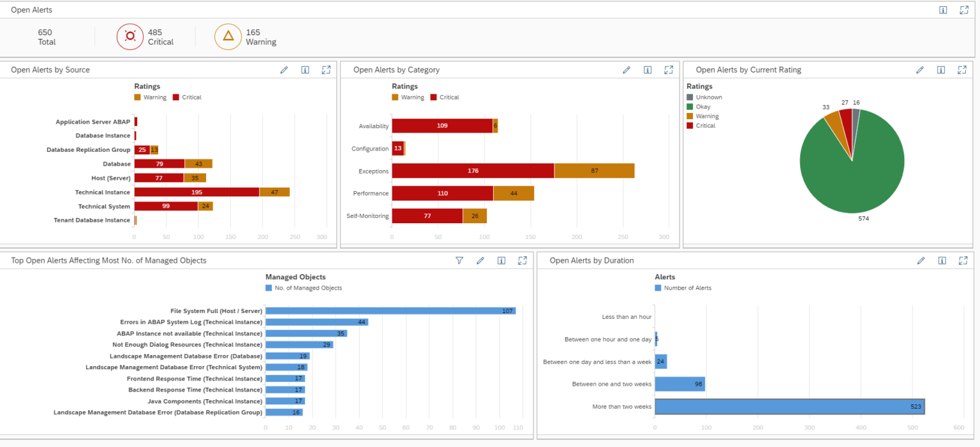Open the filter on Top Open Alerts chart

tap(459, 260)
